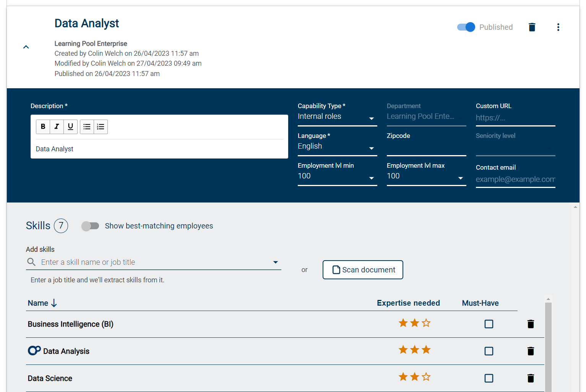
Task: Click the Scan document button
Action: [363, 270]
